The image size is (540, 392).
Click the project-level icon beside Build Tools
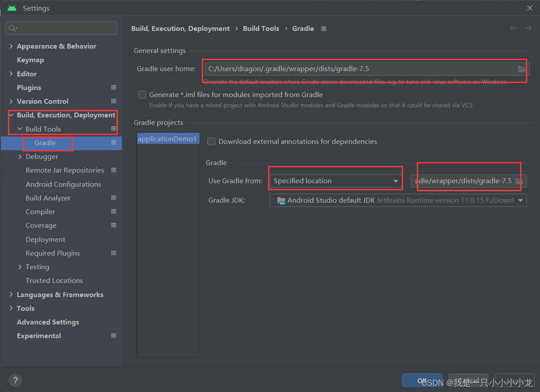[113, 129]
